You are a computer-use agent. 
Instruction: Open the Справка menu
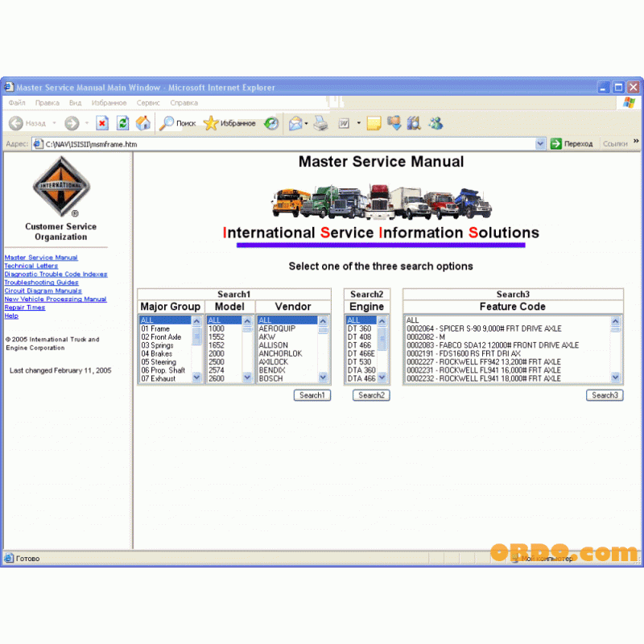184,103
